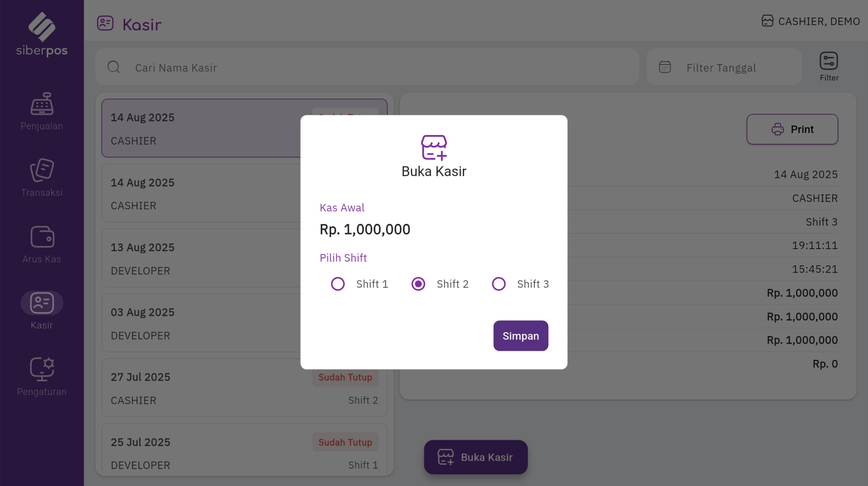Select the Kasir sidebar icon
The image size is (868, 486).
[x=42, y=303]
